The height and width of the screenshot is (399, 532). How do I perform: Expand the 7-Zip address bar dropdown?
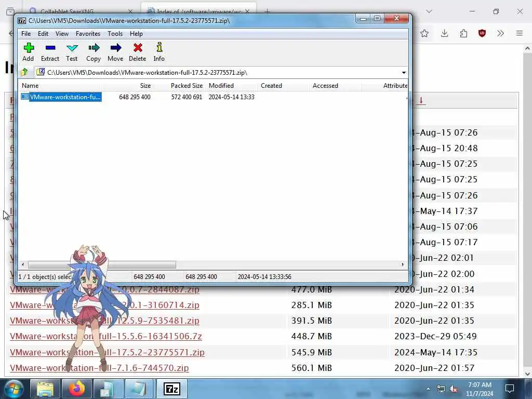pyautogui.click(x=403, y=73)
